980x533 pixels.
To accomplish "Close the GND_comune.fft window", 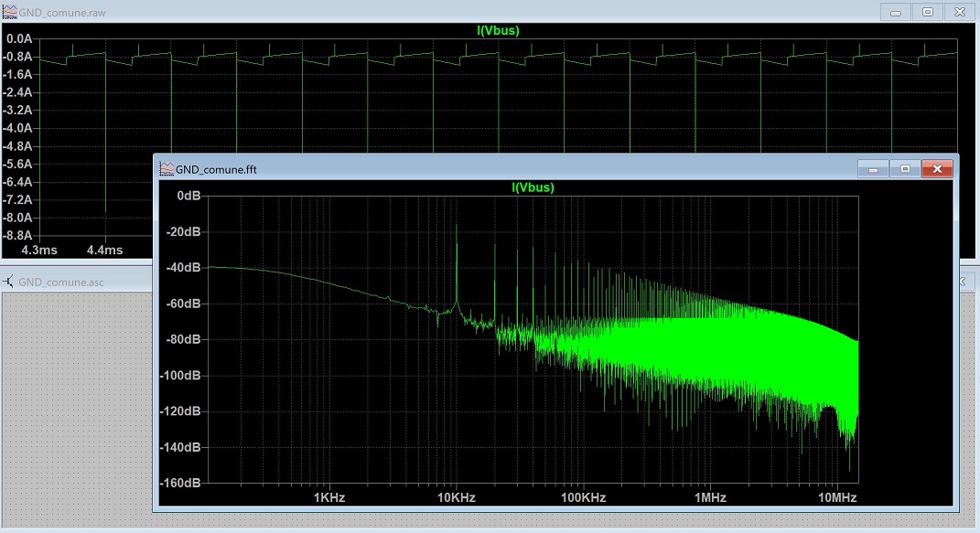I will pos(936,169).
